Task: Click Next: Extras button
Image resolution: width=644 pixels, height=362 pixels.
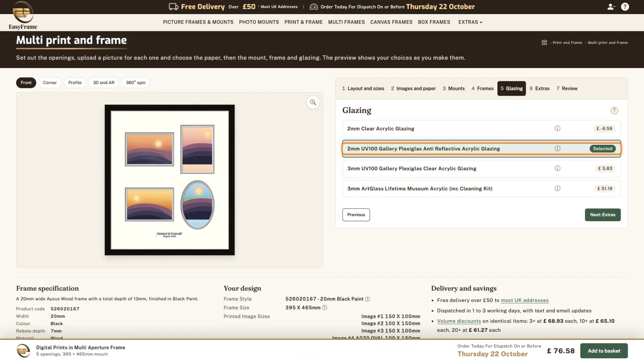Action: (603, 215)
